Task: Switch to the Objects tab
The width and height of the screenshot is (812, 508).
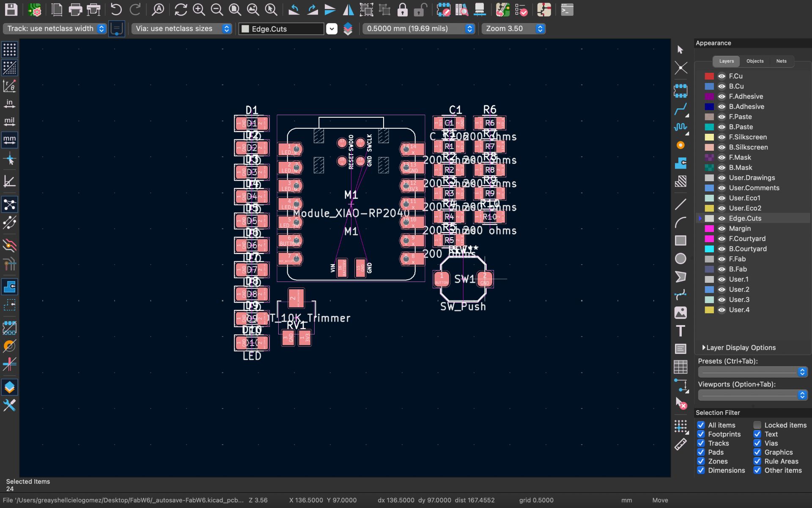Action: point(754,61)
